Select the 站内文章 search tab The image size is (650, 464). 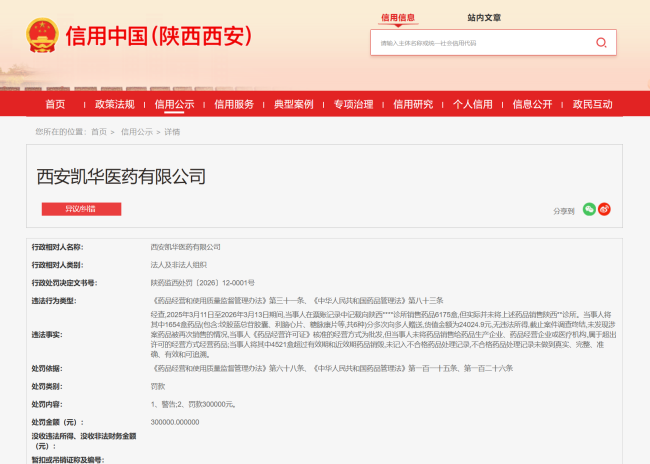point(484,18)
